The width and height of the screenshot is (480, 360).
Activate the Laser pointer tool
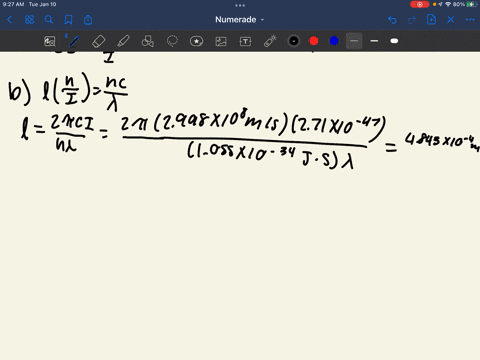pos(270,41)
